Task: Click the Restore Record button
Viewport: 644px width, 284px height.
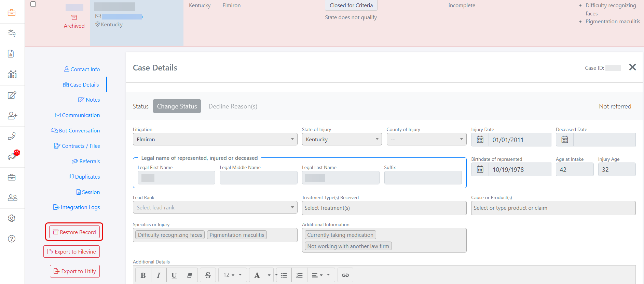Action: tap(74, 232)
